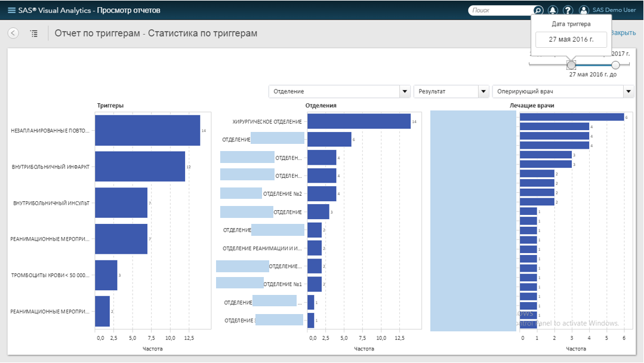This screenshot has height=363, width=644.
Task: Open the help question mark icon
Action: 568,10
